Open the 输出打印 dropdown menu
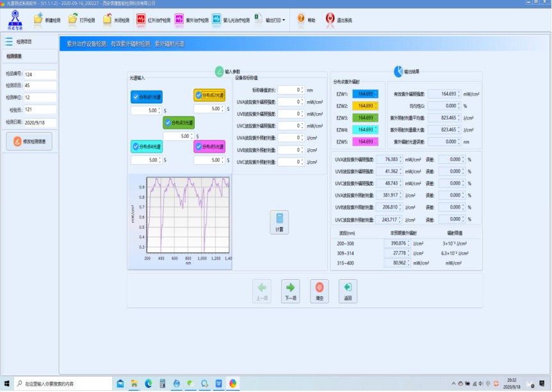This screenshot has height=392, width=552. point(273,20)
